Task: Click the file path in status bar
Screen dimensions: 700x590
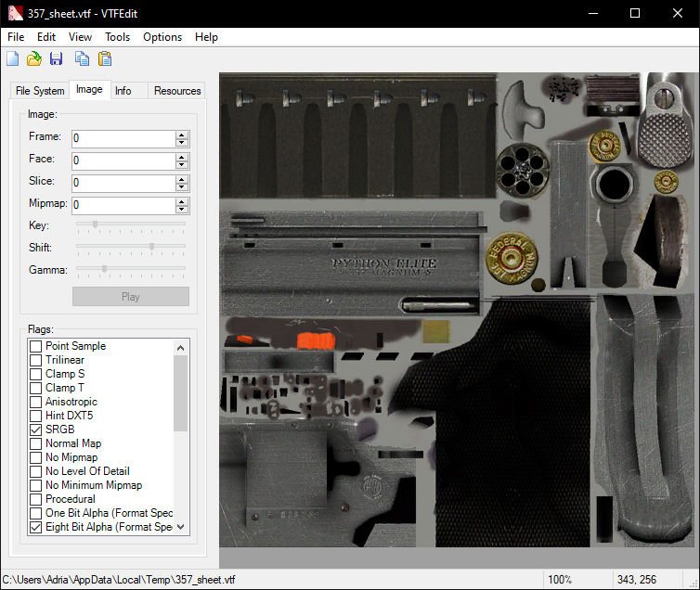Action: (x=119, y=579)
